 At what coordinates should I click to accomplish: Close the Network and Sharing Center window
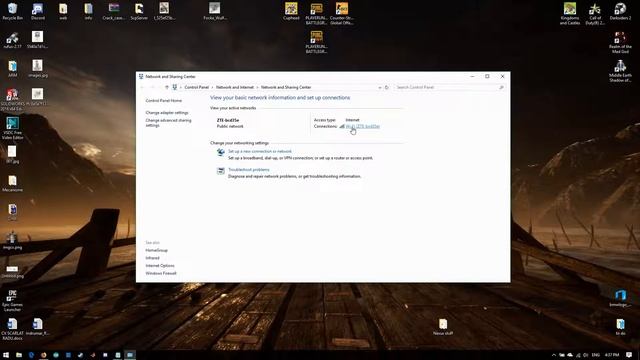[x=502, y=76]
